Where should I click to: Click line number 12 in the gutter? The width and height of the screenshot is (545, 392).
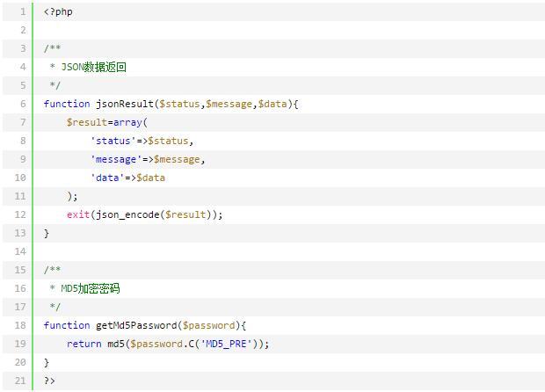click(20, 214)
